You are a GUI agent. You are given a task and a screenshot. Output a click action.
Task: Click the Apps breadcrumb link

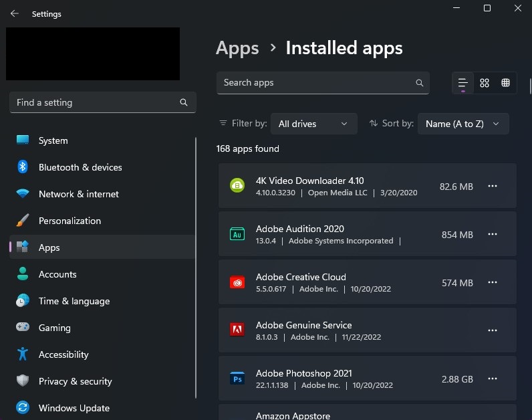(237, 48)
